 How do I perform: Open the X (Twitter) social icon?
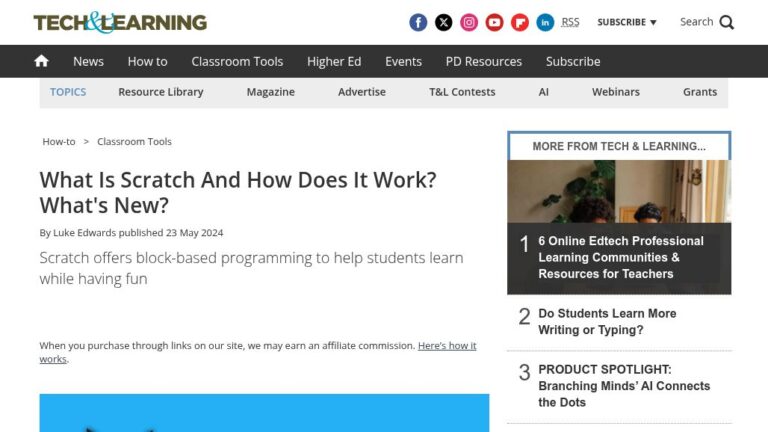pyautogui.click(x=443, y=23)
